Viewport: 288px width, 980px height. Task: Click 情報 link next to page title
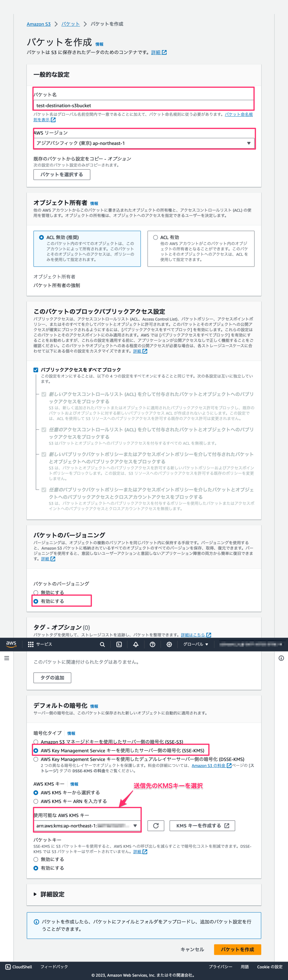point(99,44)
